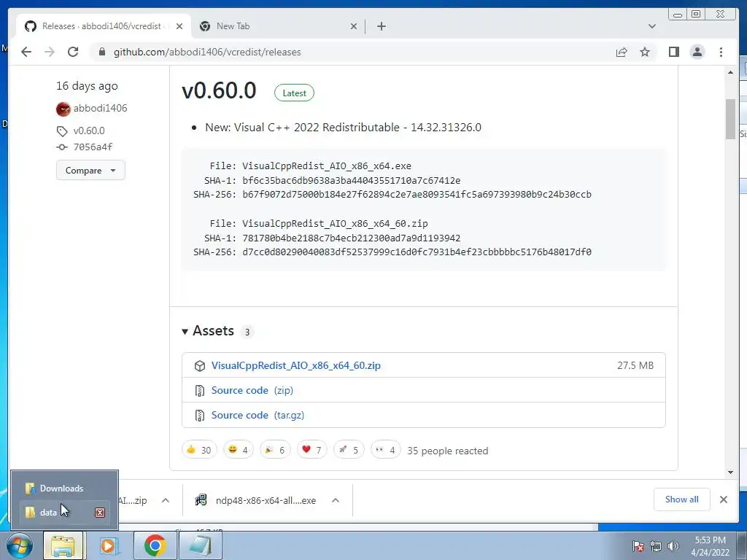This screenshot has width=747, height=560.
Task: Open the Compare dropdown
Action: 90,170
